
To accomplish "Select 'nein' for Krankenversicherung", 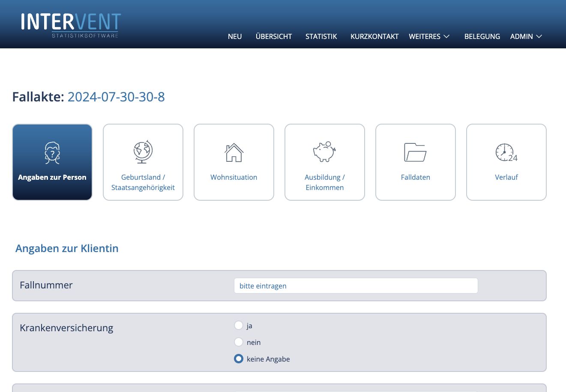I will (239, 342).
